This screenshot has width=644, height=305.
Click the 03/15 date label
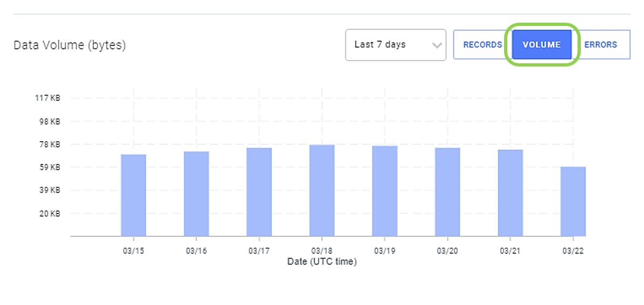point(133,251)
